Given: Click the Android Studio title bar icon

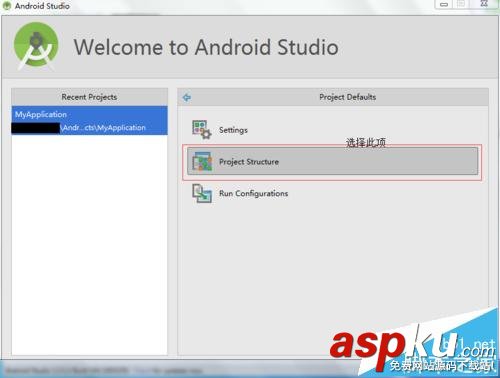Looking at the screenshot, I should [x=7, y=5].
